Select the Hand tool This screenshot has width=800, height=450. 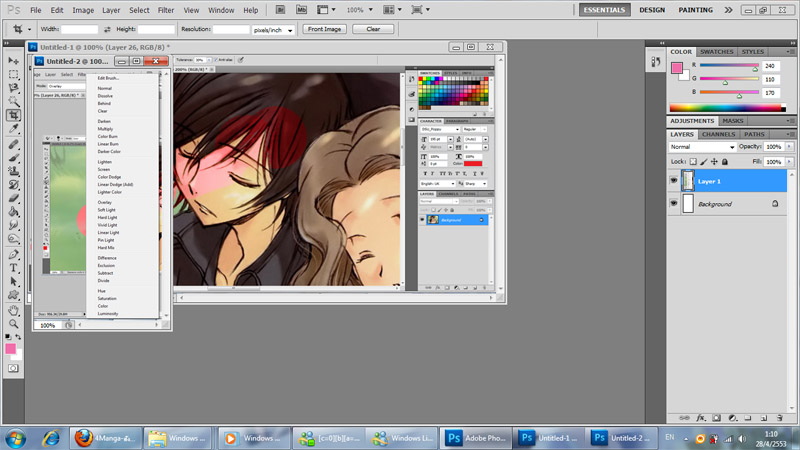[13, 310]
